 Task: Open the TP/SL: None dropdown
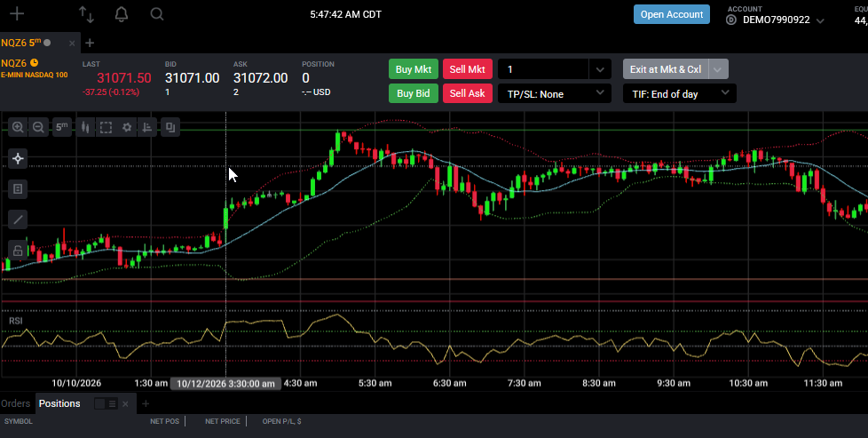click(555, 93)
